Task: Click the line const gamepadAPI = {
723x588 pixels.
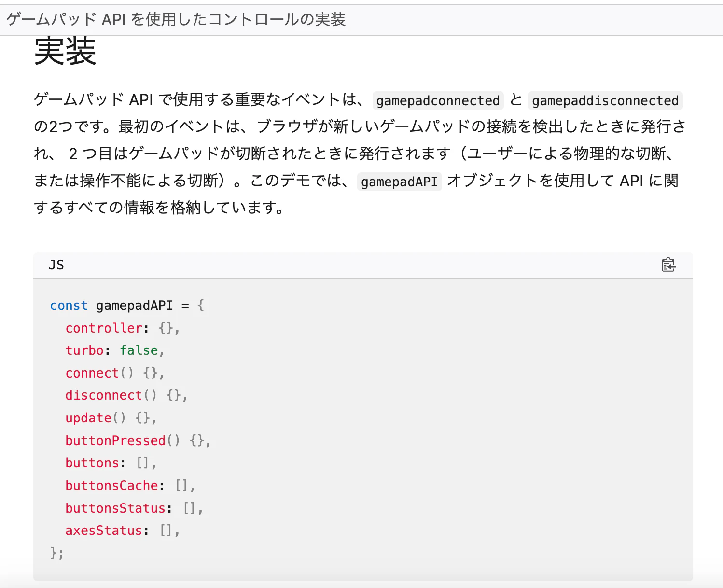Action: coord(127,306)
